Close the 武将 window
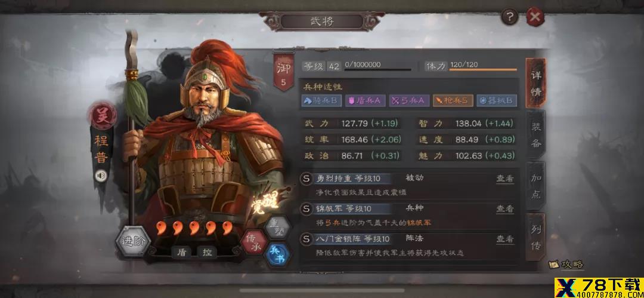The image size is (644, 298). 535,17
